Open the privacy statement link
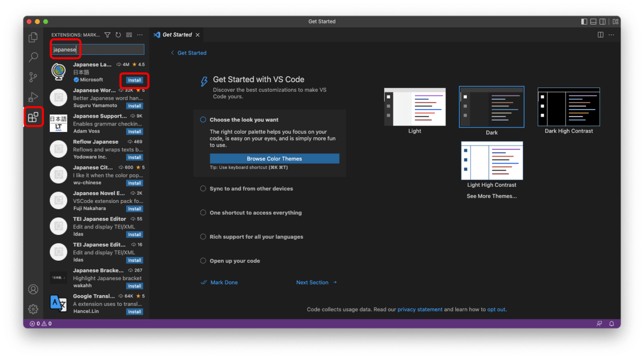 pyautogui.click(x=420, y=310)
